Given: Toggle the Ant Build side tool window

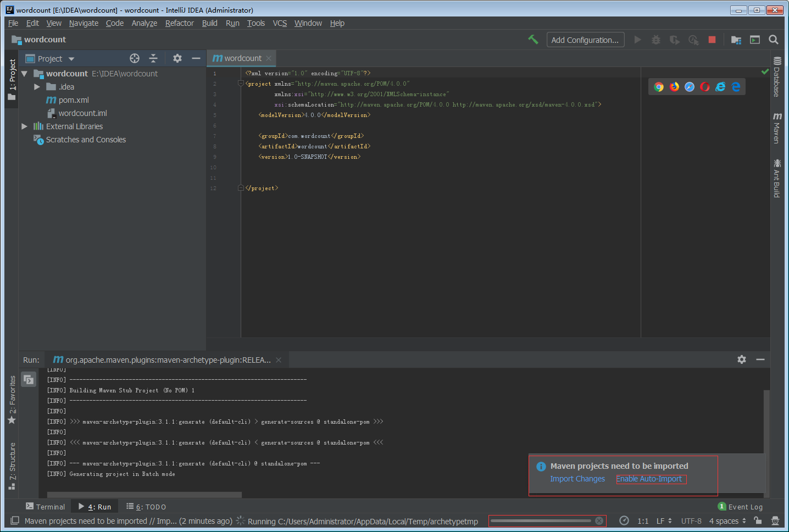Looking at the screenshot, I should [x=776, y=179].
